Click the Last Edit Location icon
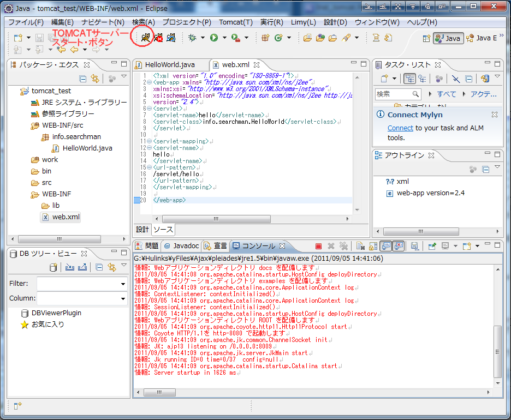This screenshot has width=511, height=420. point(61,50)
